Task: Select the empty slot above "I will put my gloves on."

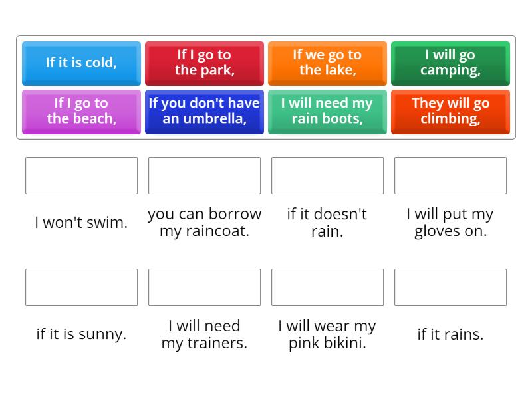Action: coord(450,176)
